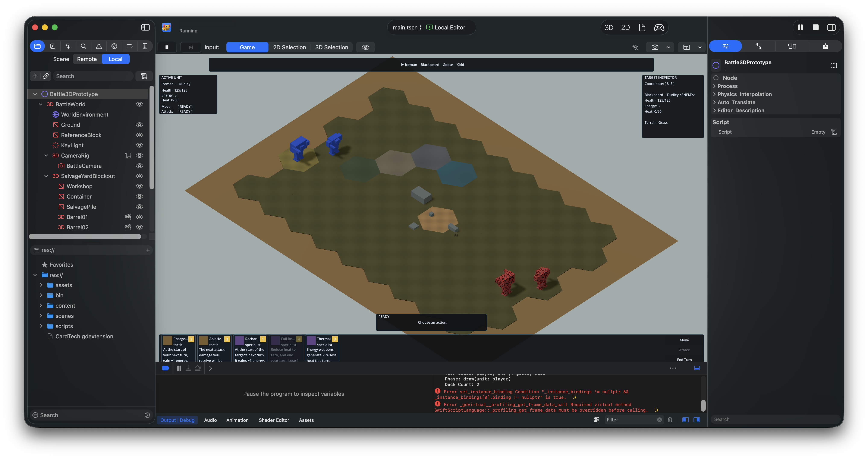Toggle the left sidebar panel icon

[145, 27]
